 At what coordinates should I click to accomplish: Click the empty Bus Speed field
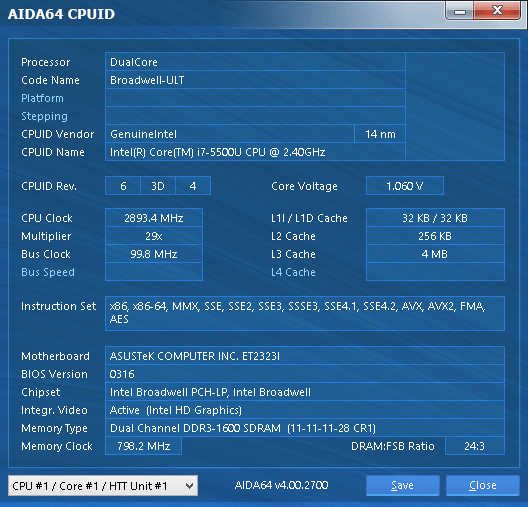(154, 272)
